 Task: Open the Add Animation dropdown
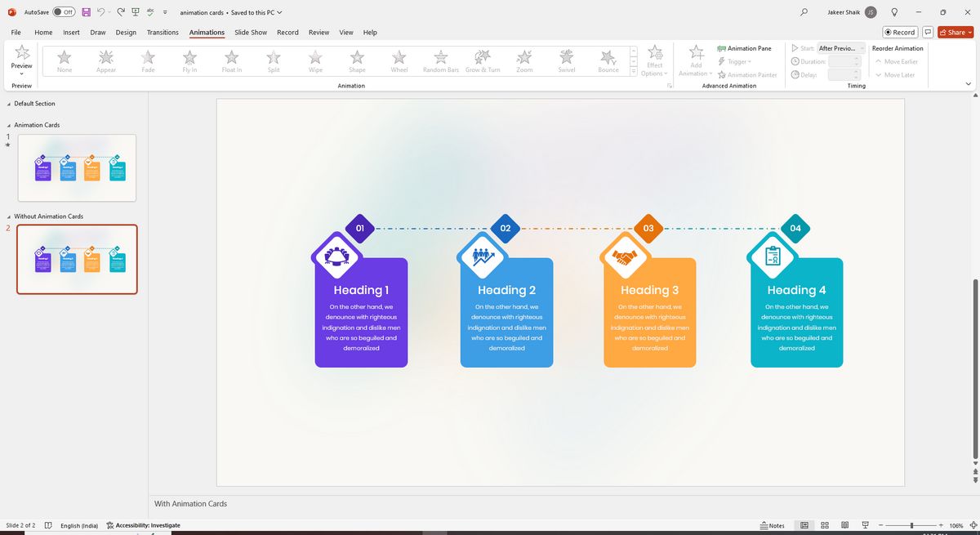695,61
